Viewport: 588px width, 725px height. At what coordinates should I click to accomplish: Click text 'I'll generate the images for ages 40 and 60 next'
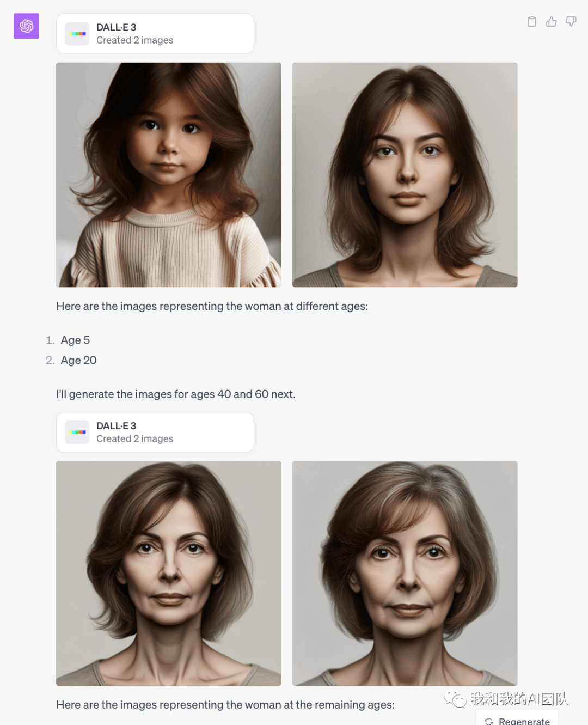pos(175,394)
